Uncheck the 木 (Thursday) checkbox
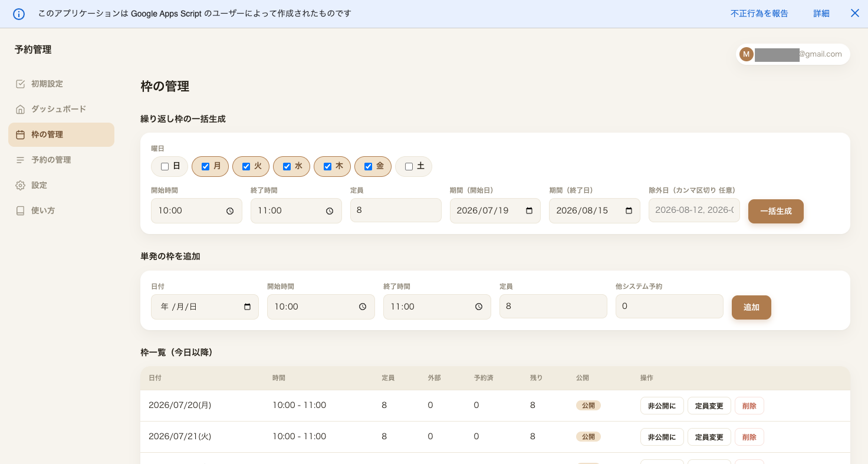This screenshot has width=868, height=464. (x=328, y=166)
